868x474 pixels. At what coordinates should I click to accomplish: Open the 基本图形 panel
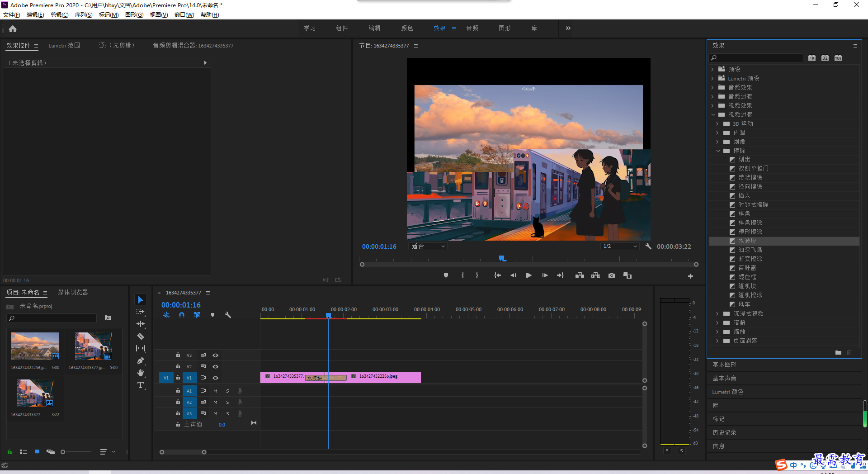pos(724,365)
